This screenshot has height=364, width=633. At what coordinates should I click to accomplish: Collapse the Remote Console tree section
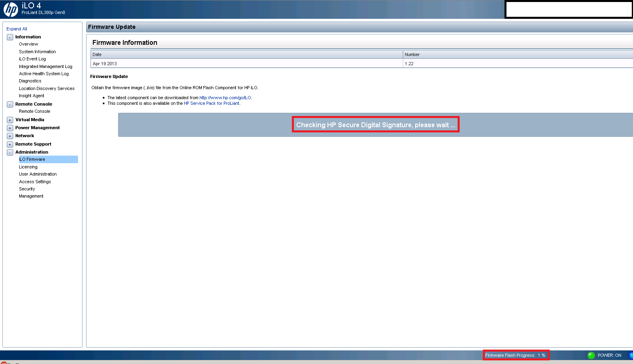pyautogui.click(x=10, y=104)
